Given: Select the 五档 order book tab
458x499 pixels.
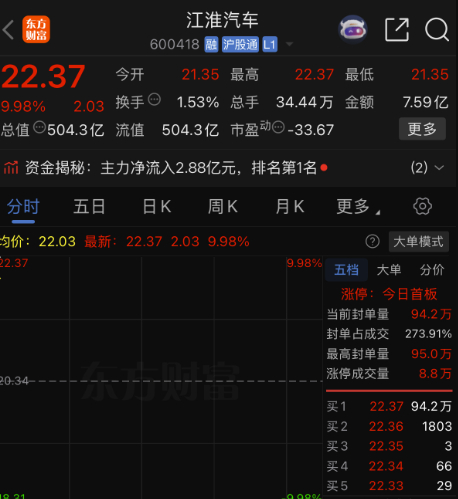Looking at the screenshot, I should point(347,270).
